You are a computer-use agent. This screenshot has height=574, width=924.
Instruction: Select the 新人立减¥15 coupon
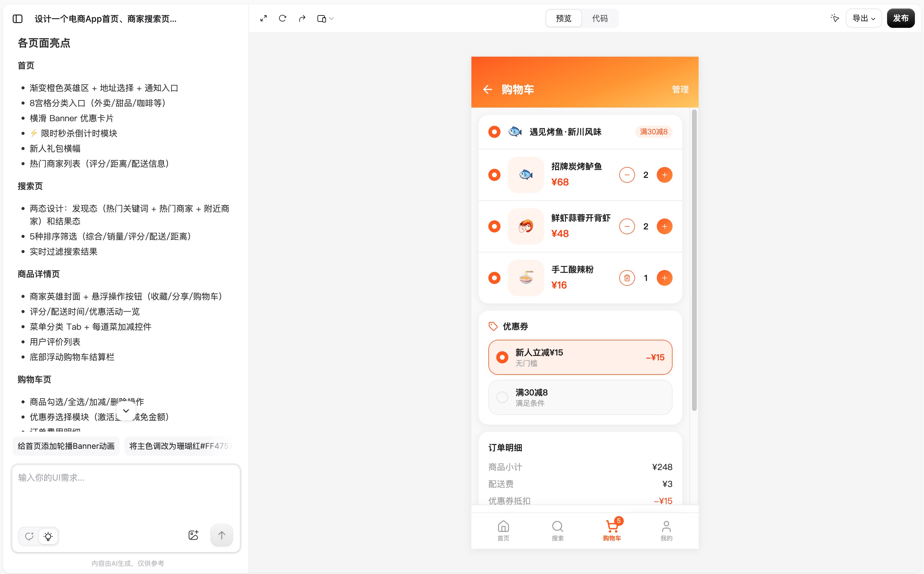coord(580,357)
